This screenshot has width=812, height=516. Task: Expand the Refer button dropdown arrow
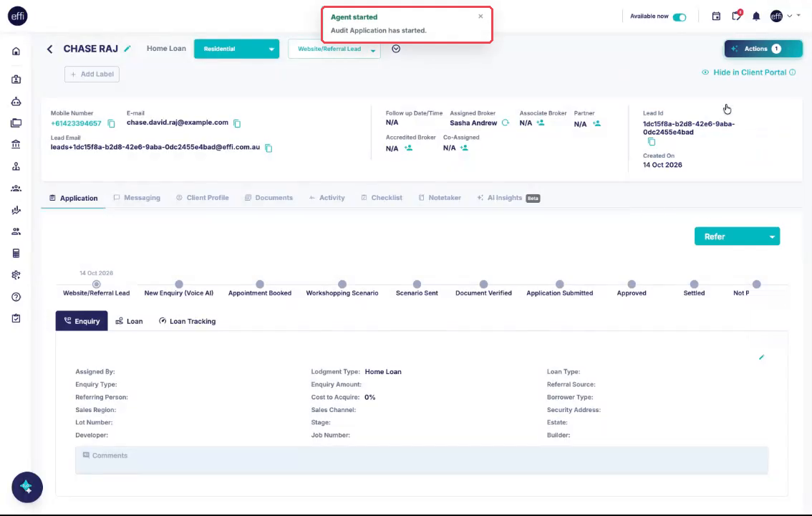pyautogui.click(x=772, y=236)
